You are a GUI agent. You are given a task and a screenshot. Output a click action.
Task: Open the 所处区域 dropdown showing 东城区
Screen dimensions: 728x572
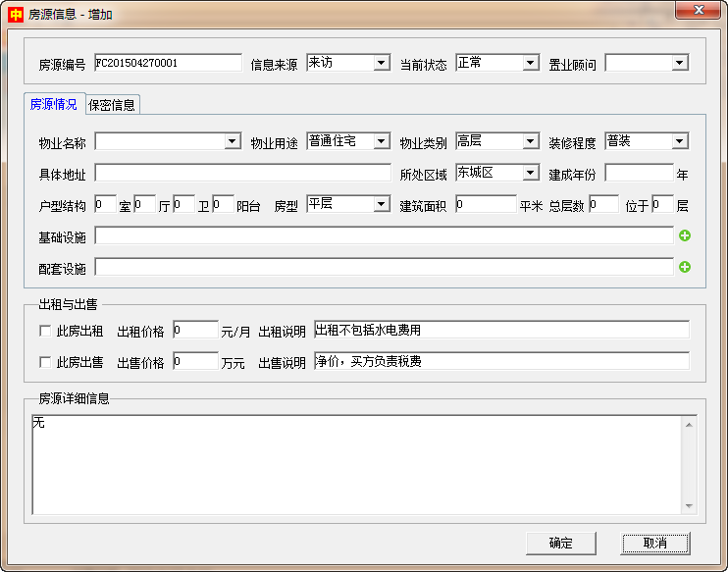coord(497,173)
